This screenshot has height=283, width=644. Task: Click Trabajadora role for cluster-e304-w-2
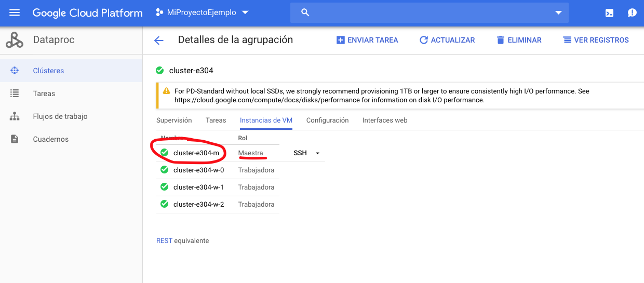tap(256, 204)
